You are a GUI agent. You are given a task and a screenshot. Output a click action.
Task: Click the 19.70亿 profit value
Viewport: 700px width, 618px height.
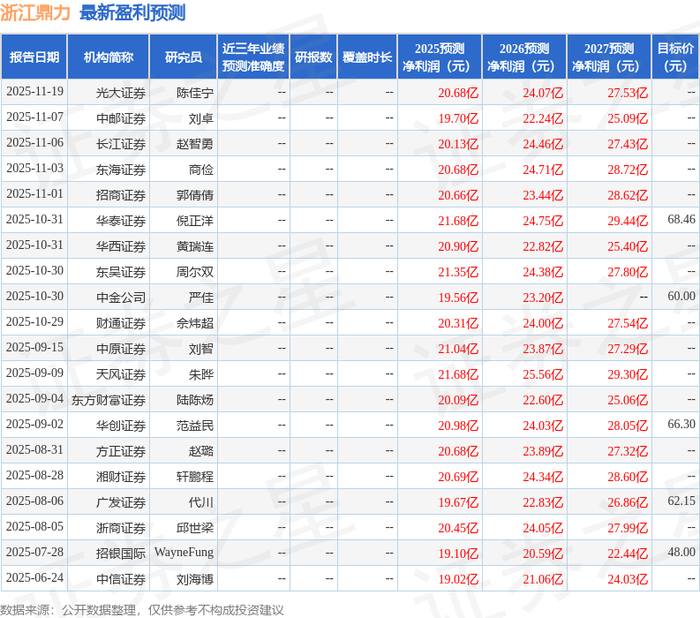[458, 118]
